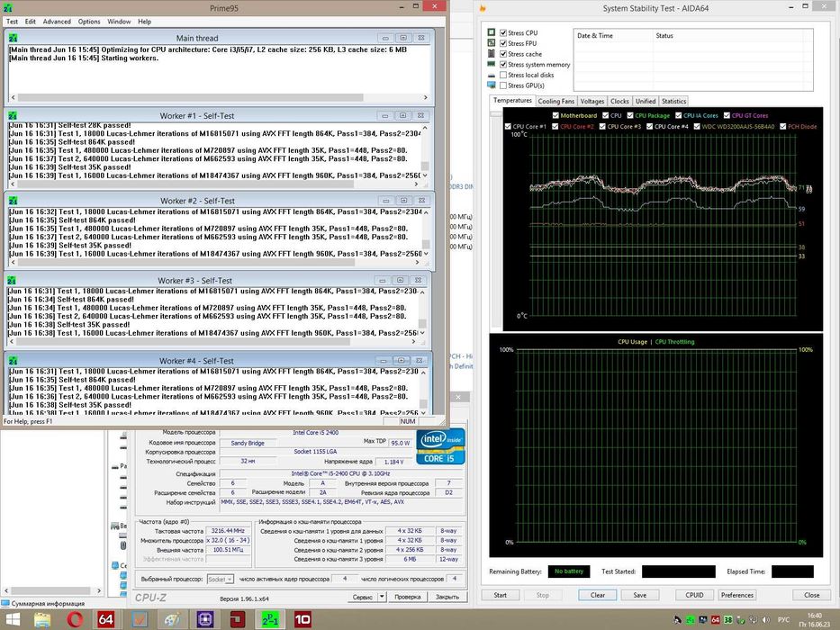Viewport: 840px width, 630px height.
Task: Open the Windows Start button
Action: tap(12, 620)
